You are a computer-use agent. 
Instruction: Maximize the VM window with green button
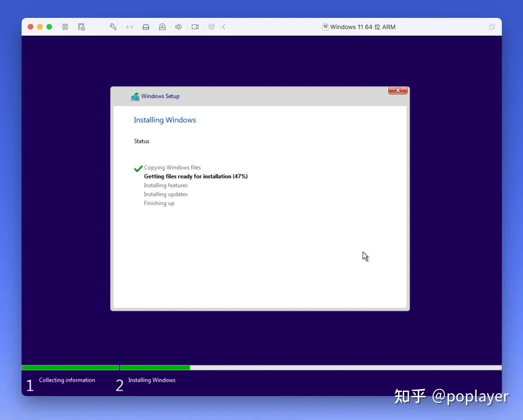pyautogui.click(x=50, y=27)
